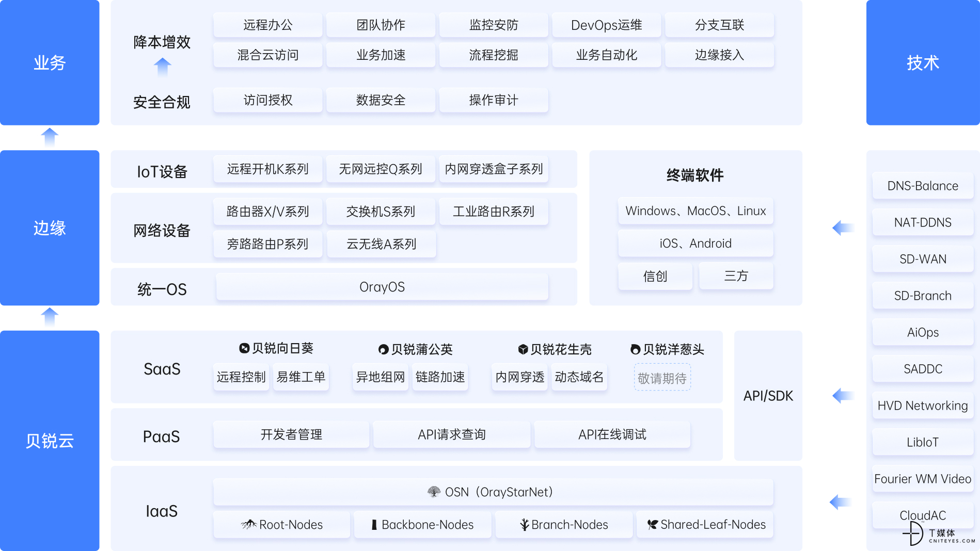Click the 监控安防 box

coord(494,25)
